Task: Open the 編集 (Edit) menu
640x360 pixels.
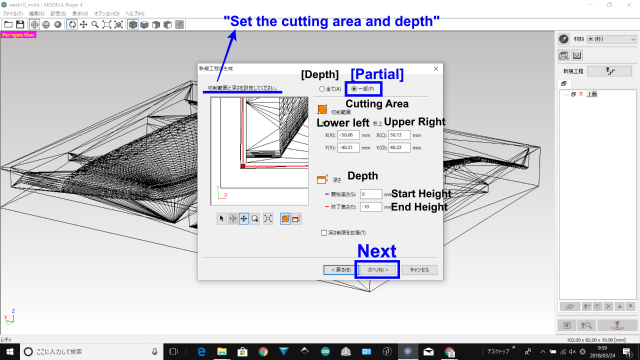Action: (x=36, y=13)
